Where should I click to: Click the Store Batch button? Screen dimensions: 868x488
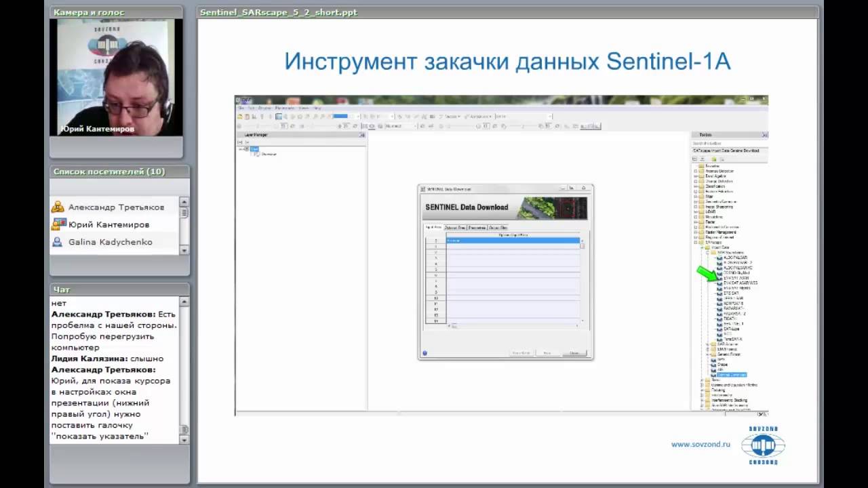click(521, 353)
